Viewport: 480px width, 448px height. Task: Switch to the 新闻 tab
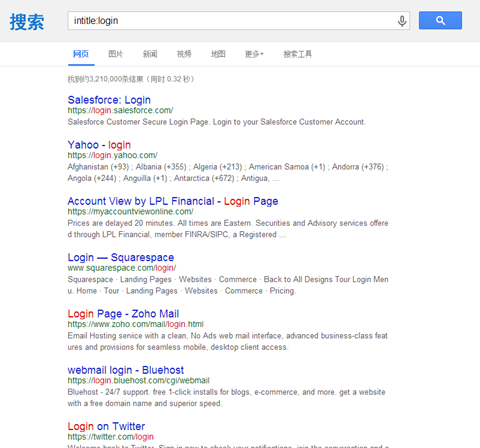pos(150,54)
